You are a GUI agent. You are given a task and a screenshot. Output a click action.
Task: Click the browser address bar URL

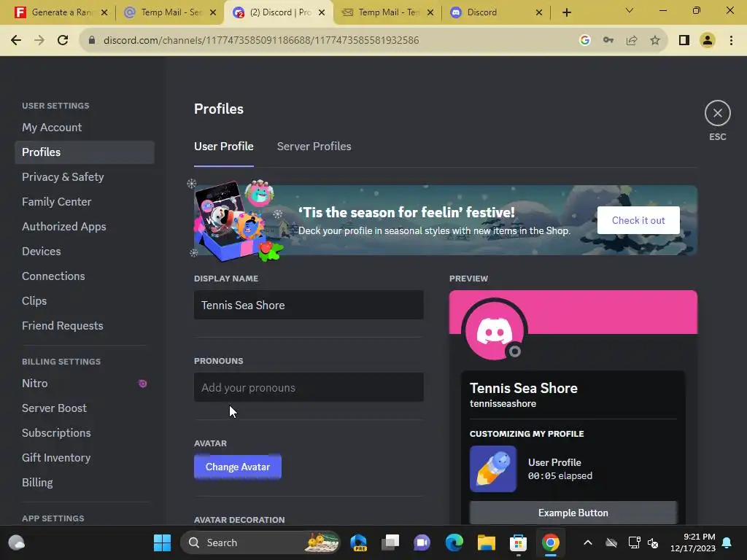coord(261,40)
